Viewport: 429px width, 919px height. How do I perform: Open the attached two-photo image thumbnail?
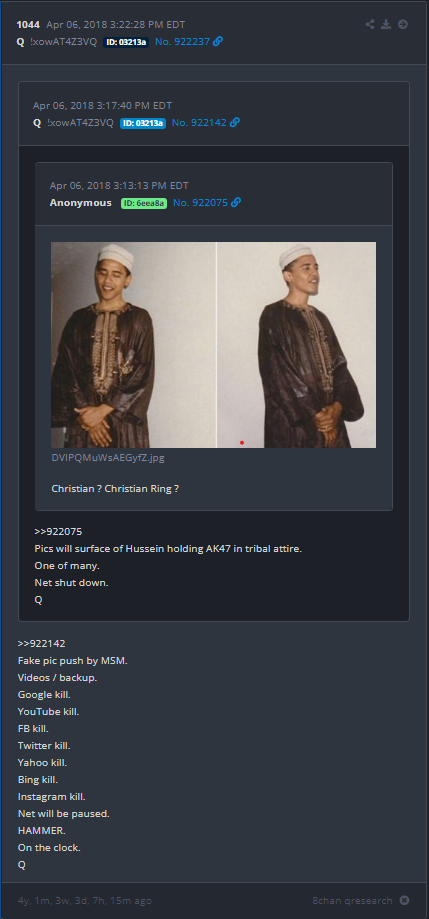(213, 345)
